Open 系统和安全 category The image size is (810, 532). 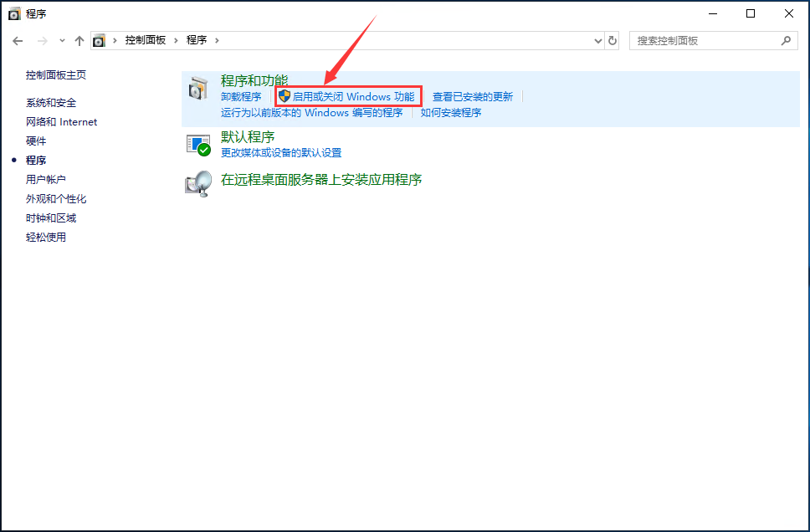[51, 103]
